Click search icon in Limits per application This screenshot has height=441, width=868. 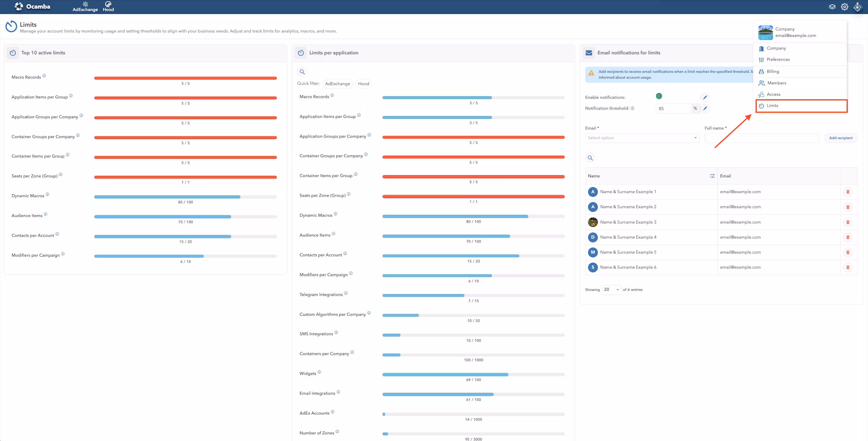(302, 72)
